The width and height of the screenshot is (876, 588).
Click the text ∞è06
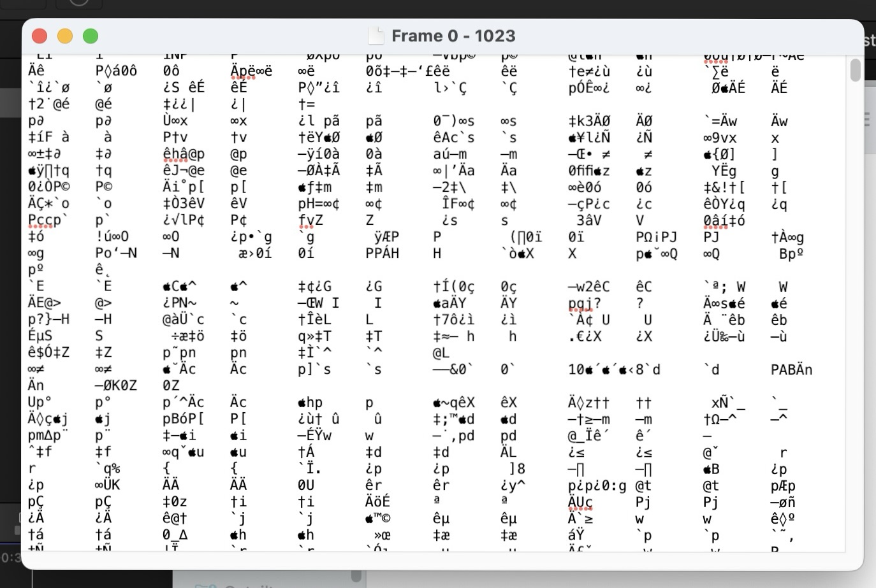click(x=585, y=187)
